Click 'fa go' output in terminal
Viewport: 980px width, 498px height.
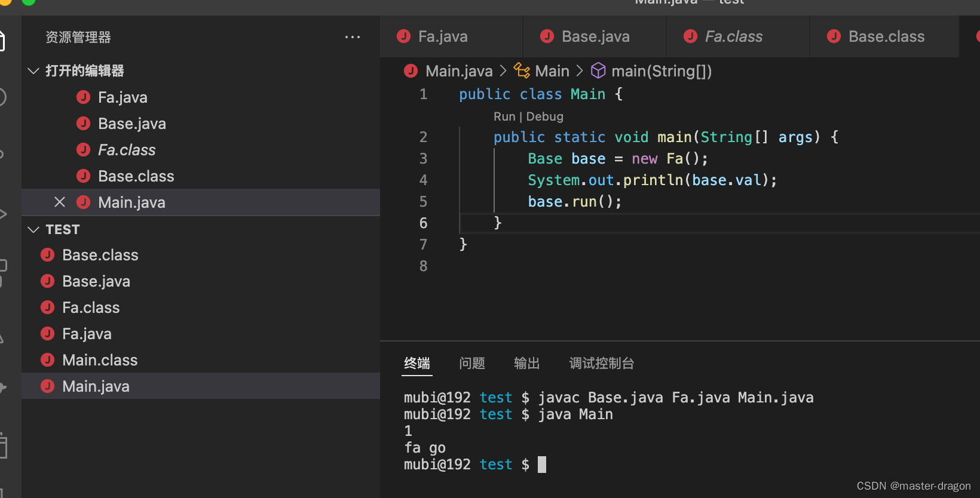pyautogui.click(x=425, y=448)
